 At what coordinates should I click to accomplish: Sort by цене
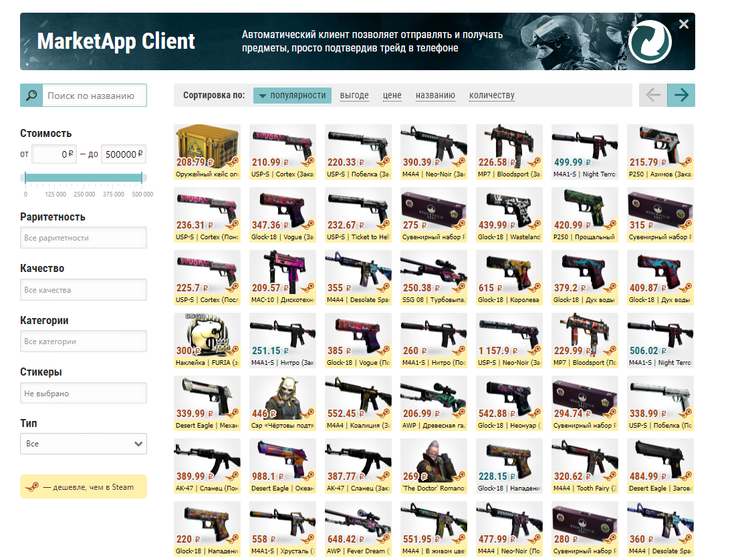coord(392,95)
